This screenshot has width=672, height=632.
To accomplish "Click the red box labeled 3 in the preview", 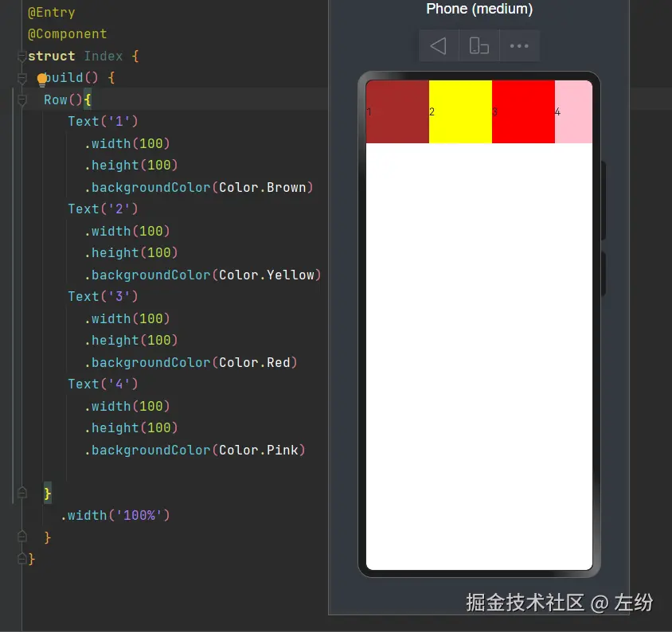I will [x=523, y=111].
